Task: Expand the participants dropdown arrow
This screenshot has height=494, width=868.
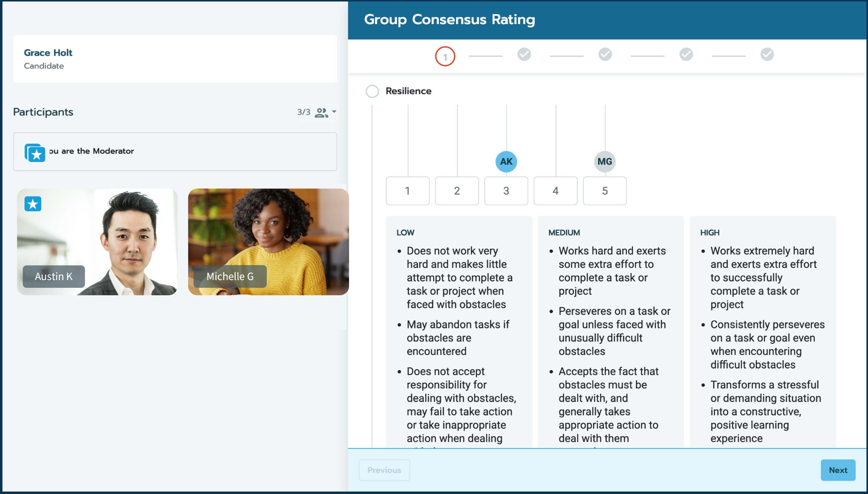Action: 334,111
